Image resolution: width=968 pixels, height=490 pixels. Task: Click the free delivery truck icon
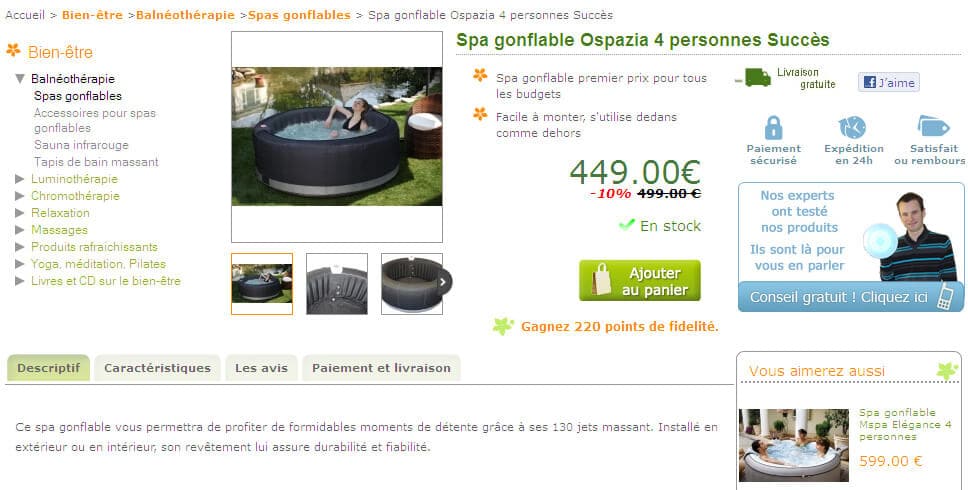tap(753, 78)
